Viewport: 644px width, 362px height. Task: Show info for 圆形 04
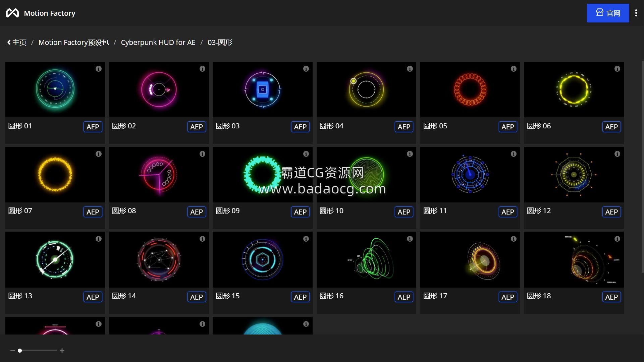click(x=410, y=69)
